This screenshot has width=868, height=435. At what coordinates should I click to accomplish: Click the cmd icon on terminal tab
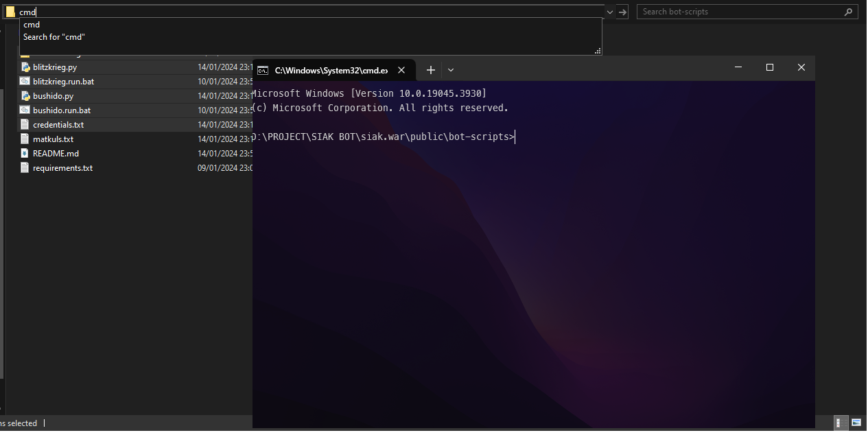coord(263,70)
